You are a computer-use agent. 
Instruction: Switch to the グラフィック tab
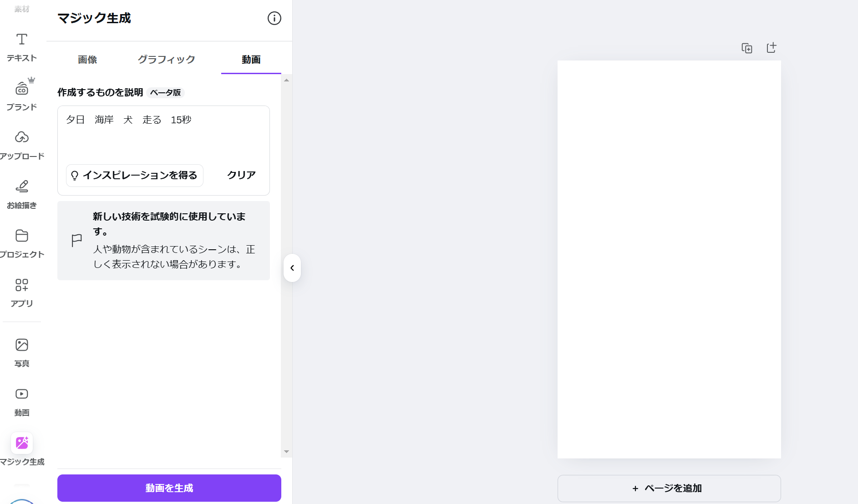(167, 60)
